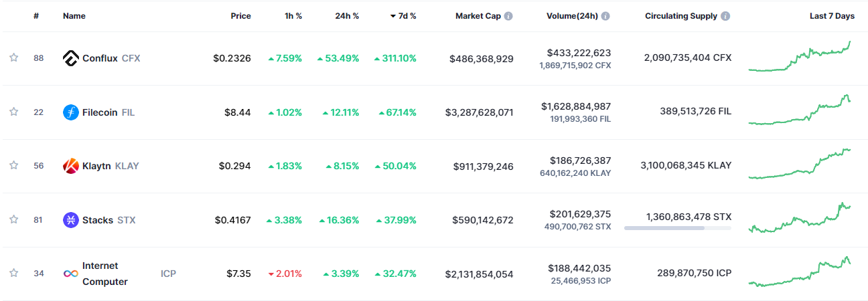The width and height of the screenshot is (868, 301).
Task: Open Klaytn price $0.294
Action: click(235, 166)
